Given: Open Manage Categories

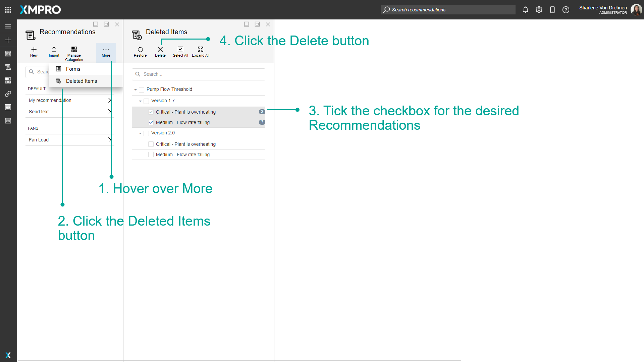Looking at the screenshot, I should [74, 53].
